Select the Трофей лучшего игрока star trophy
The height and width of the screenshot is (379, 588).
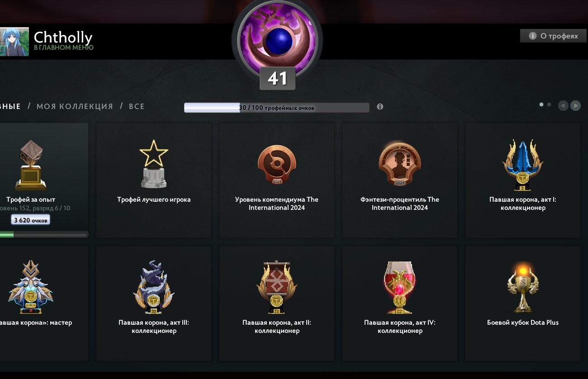[154, 164]
